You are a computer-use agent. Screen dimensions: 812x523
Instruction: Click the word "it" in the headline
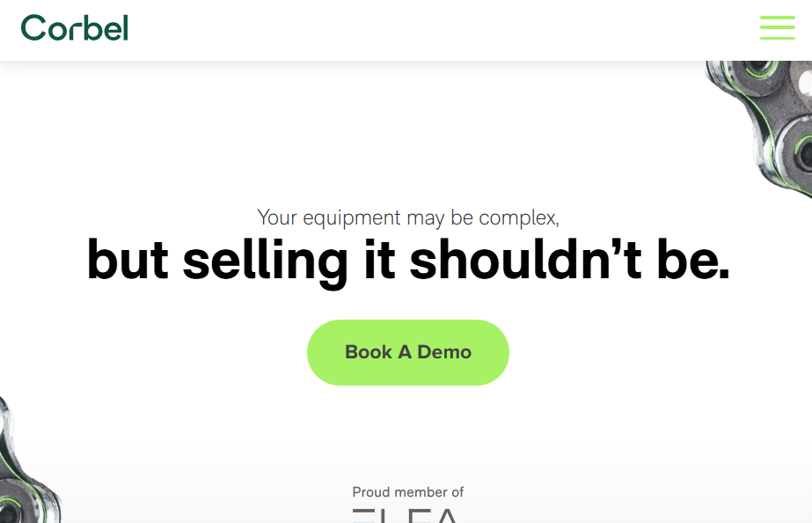coord(379,260)
